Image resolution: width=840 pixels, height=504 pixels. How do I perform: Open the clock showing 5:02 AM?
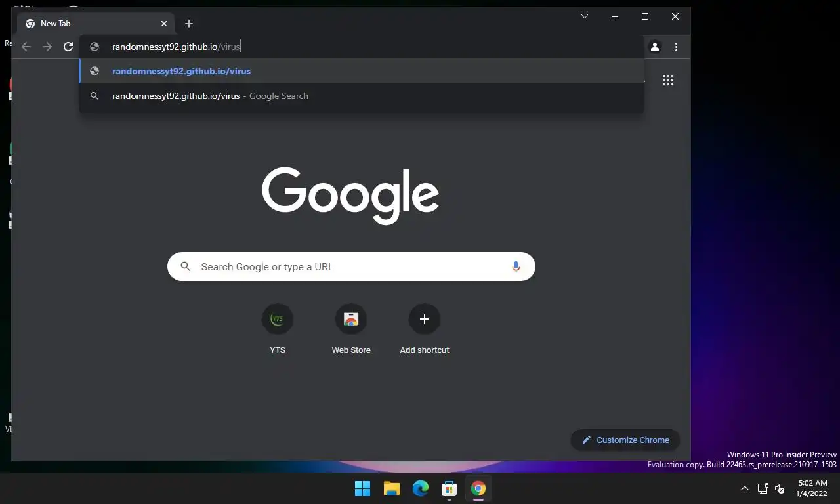pyautogui.click(x=812, y=488)
